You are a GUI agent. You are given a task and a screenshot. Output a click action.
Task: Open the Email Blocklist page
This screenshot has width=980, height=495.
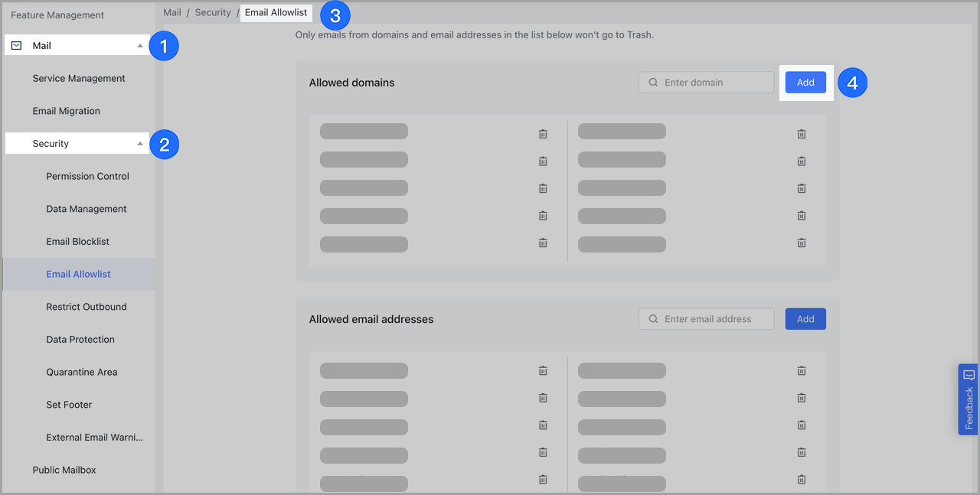79,242
